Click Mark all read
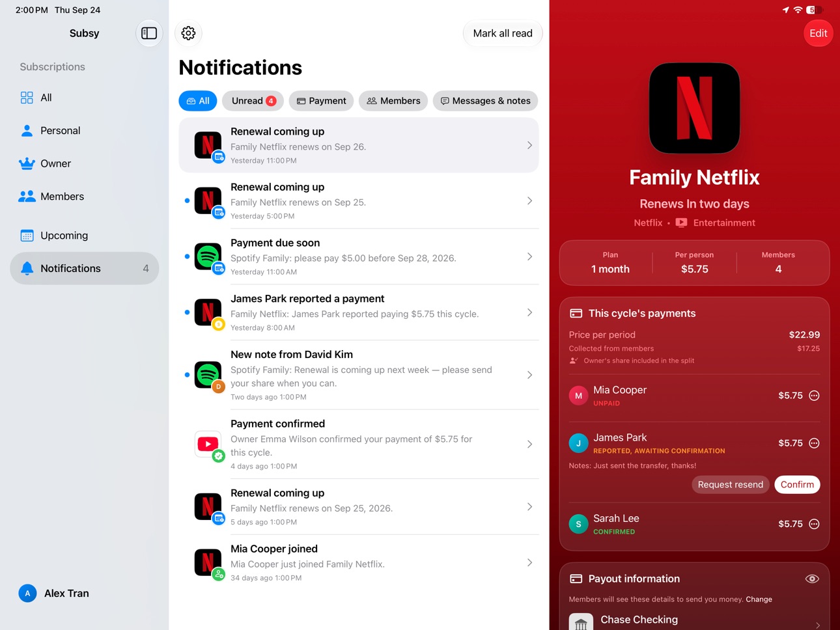The height and width of the screenshot is (630, 840). [503, 33]
